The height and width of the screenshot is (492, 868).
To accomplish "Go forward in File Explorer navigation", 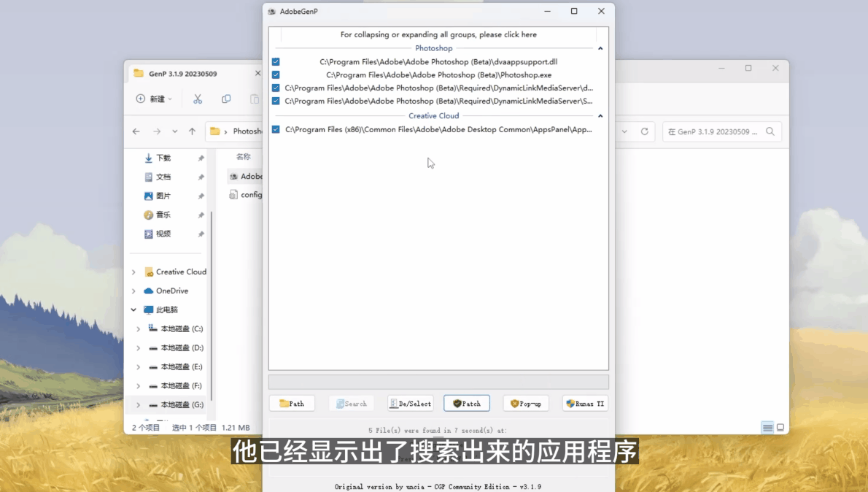I will coord(157,131).
